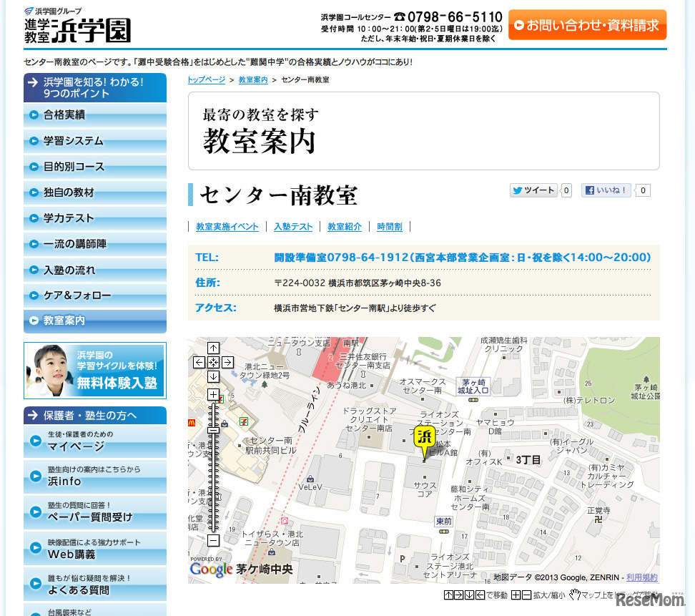Screen dimensions: 695x616
Task: Open the 浜学園 logo home link
Action: pyautogui.click(x=77, y=26)
